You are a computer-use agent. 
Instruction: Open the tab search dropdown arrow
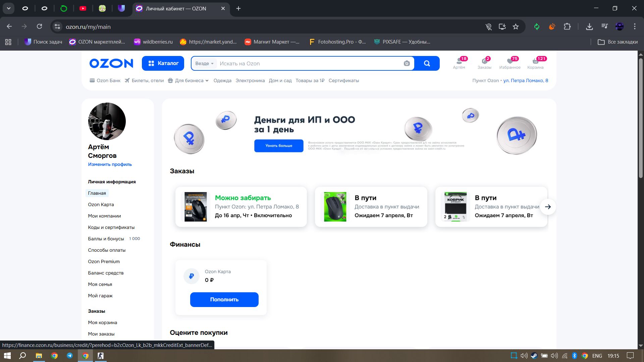(x=9, y=8)
